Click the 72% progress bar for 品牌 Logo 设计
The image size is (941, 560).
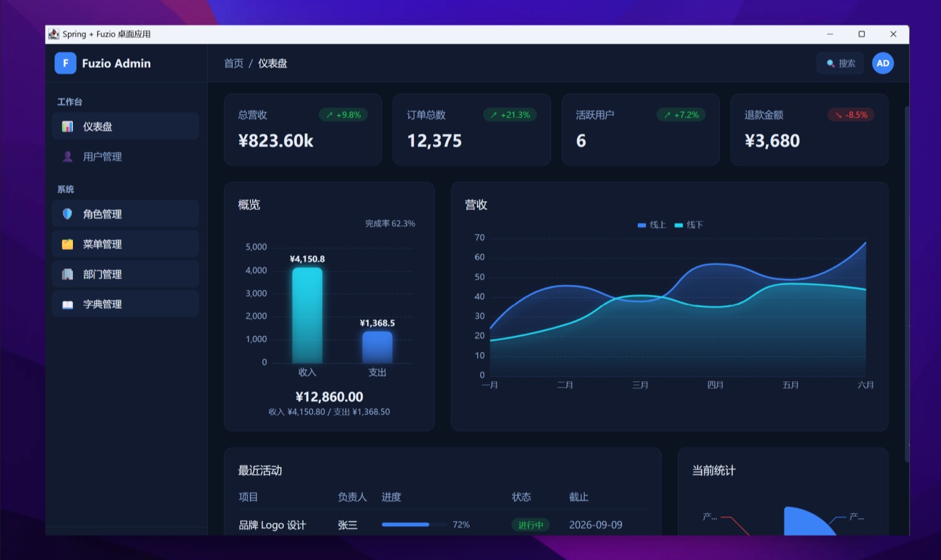coord(414,524)
